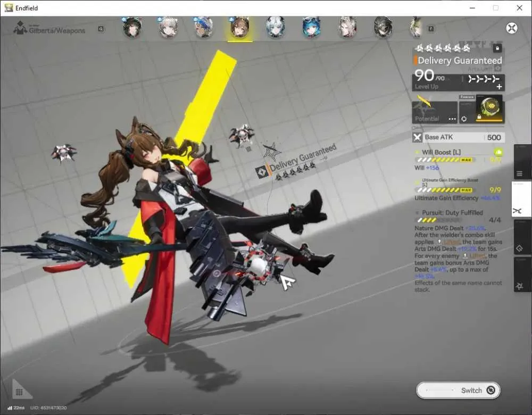Click the 9/9 Ultimate Gain Efficiency level

point(495,190)
